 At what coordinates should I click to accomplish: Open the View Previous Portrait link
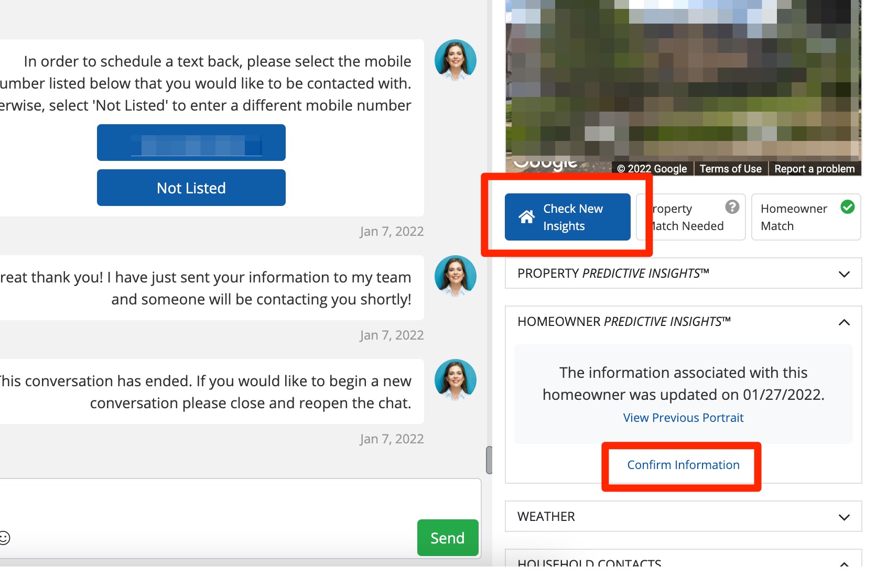683,418
